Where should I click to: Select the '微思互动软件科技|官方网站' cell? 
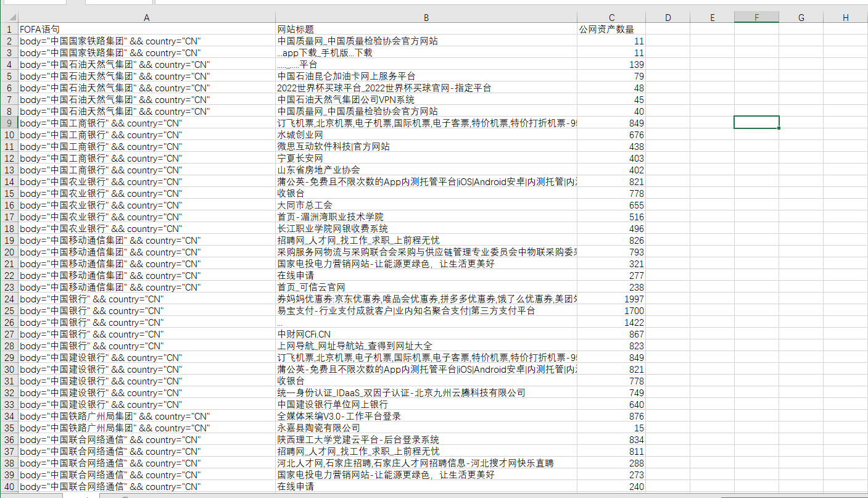(426, 146)
